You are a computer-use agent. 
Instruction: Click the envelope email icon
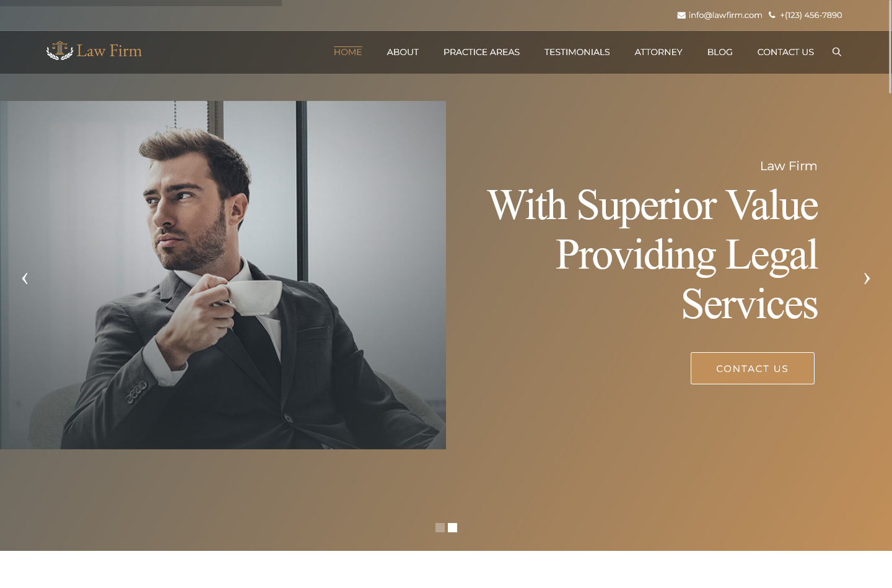click(681, 15)
